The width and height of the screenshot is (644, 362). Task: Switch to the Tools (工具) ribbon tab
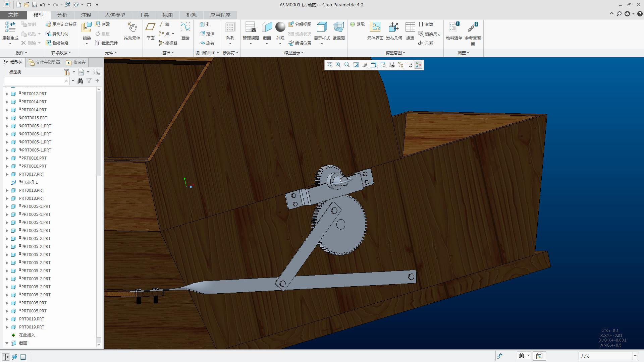(144, 15)
